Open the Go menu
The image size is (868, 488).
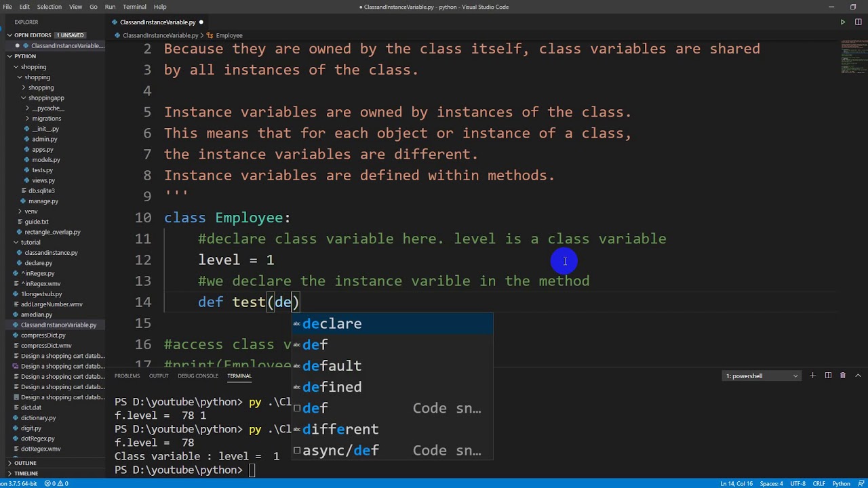coord(94,7)
